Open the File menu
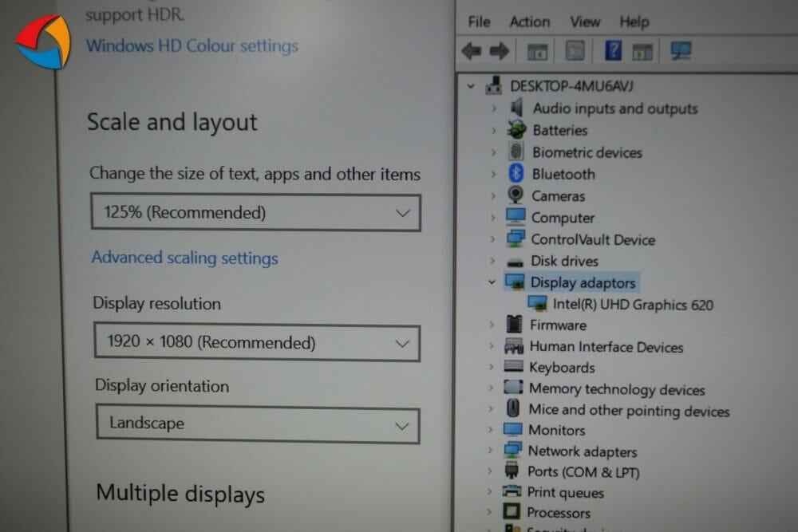The image size is (798, 532). pyautogui.click(x=479, y=22)
